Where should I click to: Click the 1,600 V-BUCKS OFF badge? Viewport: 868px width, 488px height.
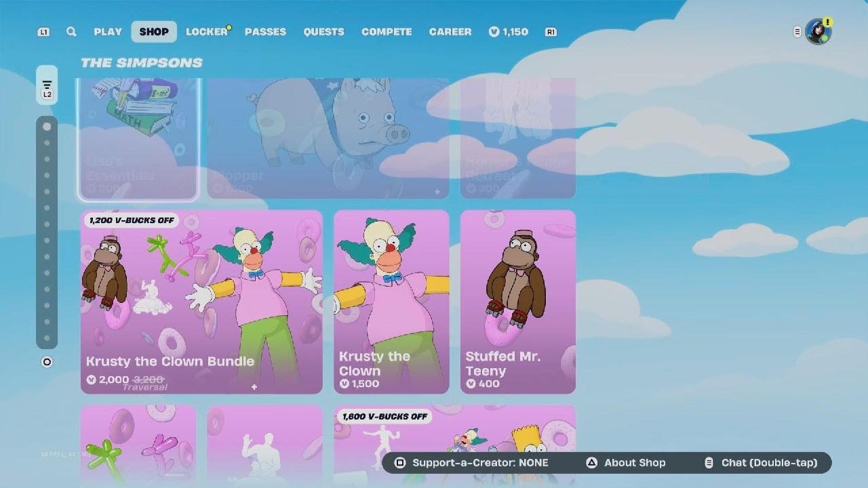[384, 416]
